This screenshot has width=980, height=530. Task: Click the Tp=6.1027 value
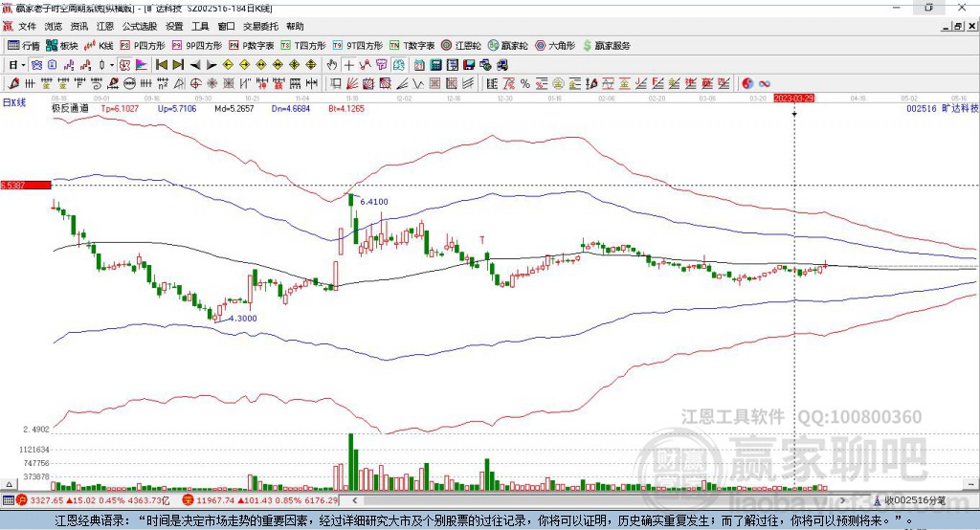click(x=120, y=108)
